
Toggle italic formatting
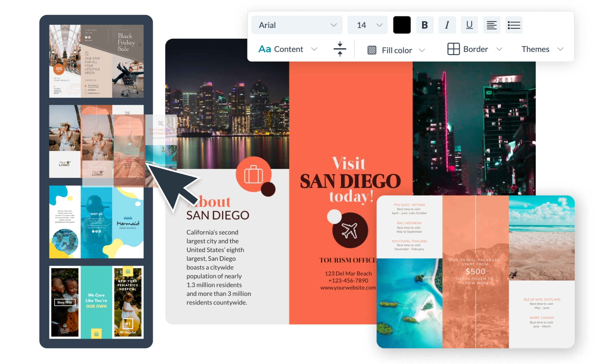(x=447, y=25)
